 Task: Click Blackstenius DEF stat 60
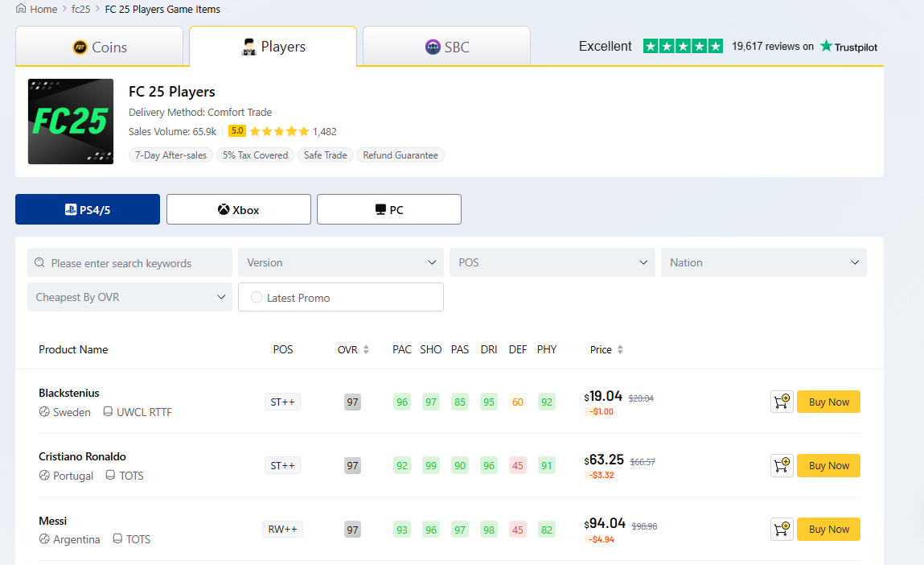(x=517, y=402)
